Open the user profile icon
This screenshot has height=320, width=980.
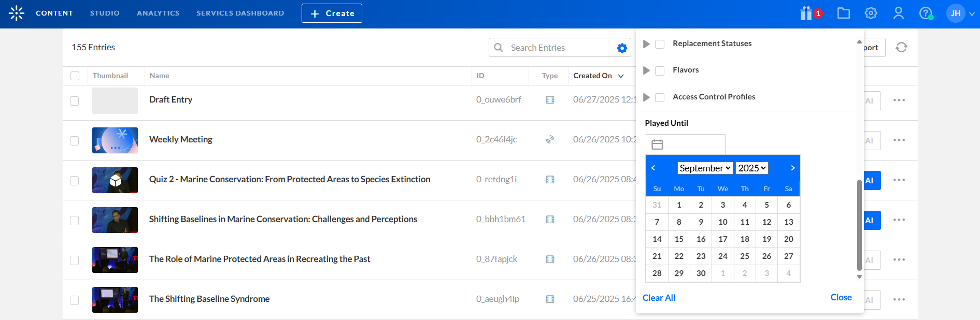click(898, 13)
